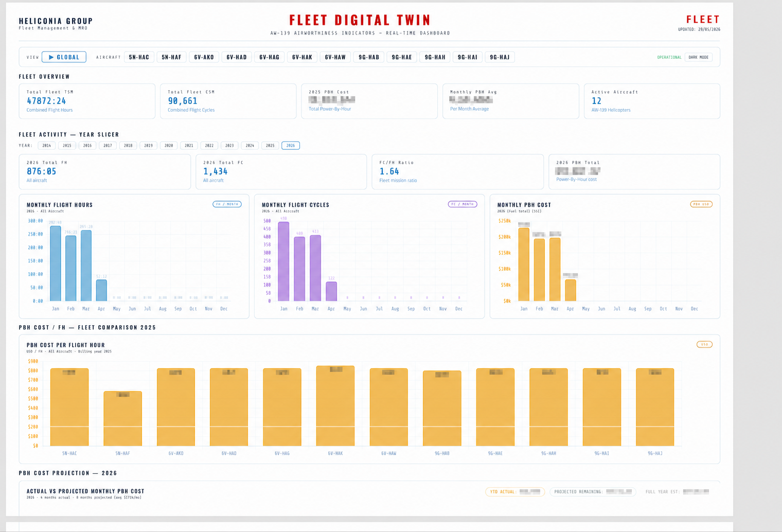Choose year 2016 in the slicer
Screen dimensions: 782x532
87,146
